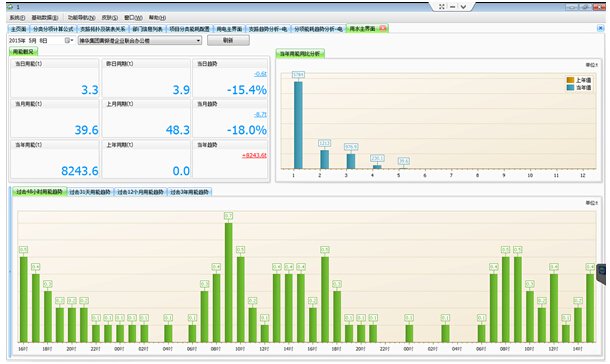This screenshot has height=364, width=610.
Task: Close the active green tab via red X
Action: (x=382, y=28)
